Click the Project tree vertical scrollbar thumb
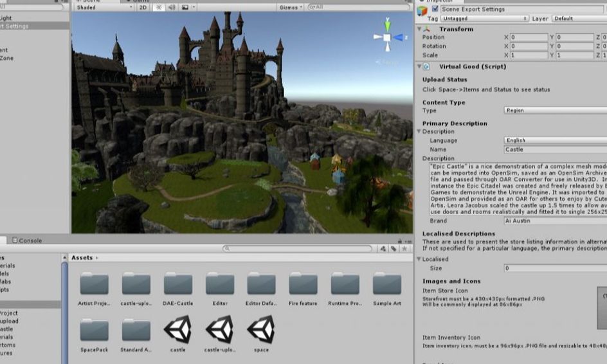 point(65,313)
